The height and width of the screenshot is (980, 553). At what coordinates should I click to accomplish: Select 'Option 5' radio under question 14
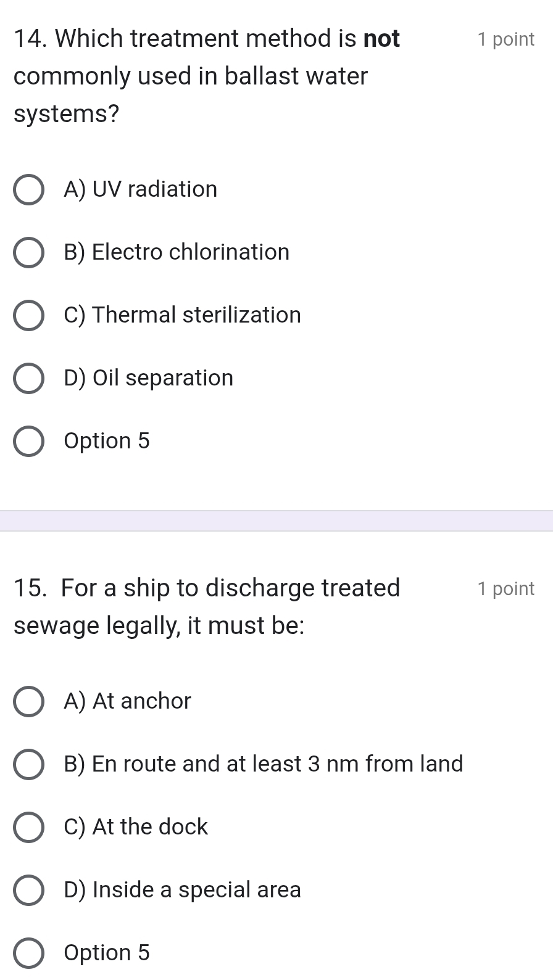[x=28, y=441]
